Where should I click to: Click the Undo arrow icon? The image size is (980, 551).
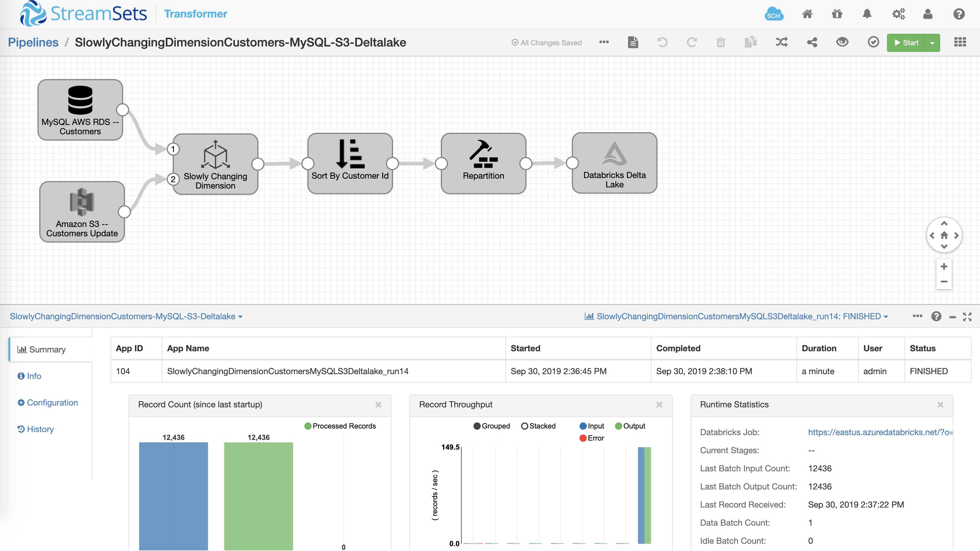[662, 42]
